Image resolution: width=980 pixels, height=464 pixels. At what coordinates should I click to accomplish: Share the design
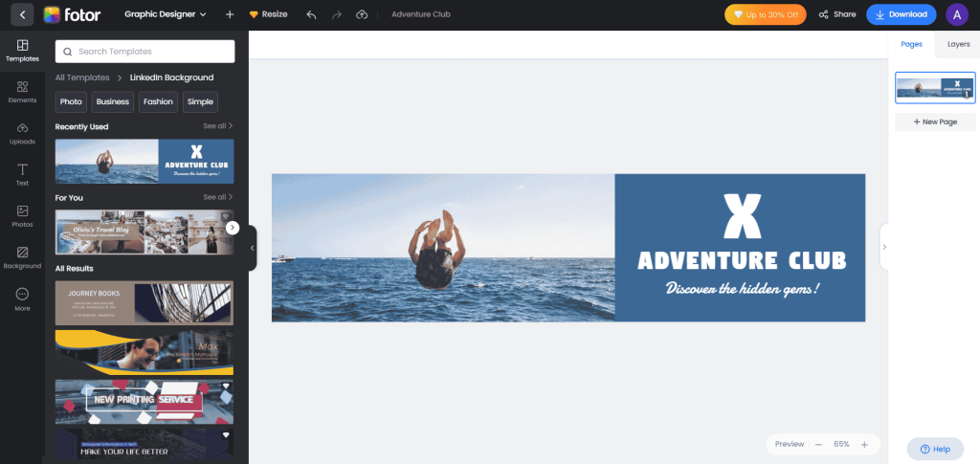(x=836, y=14)
